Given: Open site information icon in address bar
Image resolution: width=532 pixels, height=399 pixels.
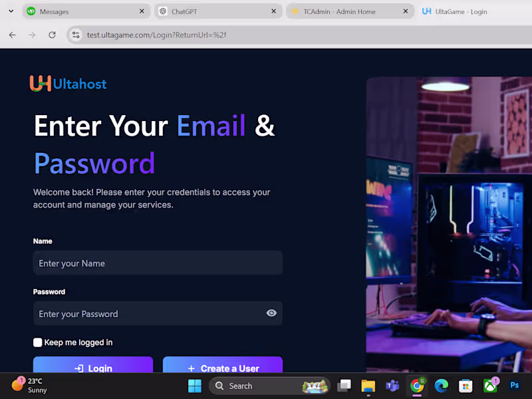Looking at the screenshot, I should 76,35.
